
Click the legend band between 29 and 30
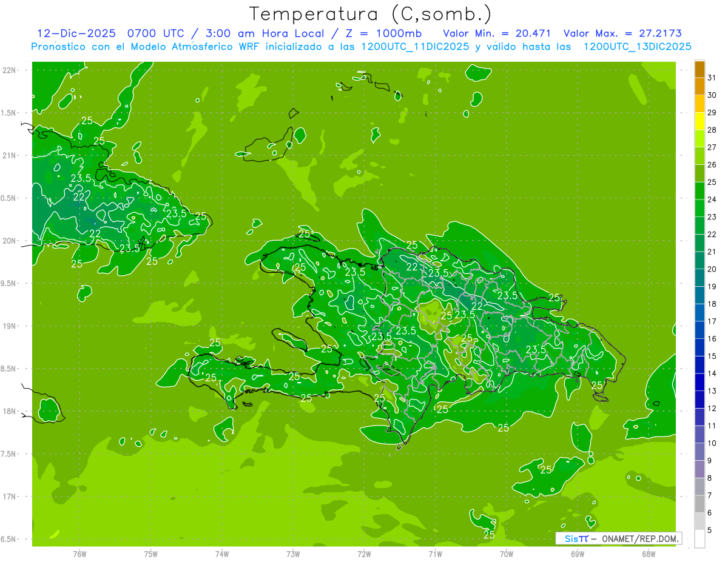tap(699, 104)
